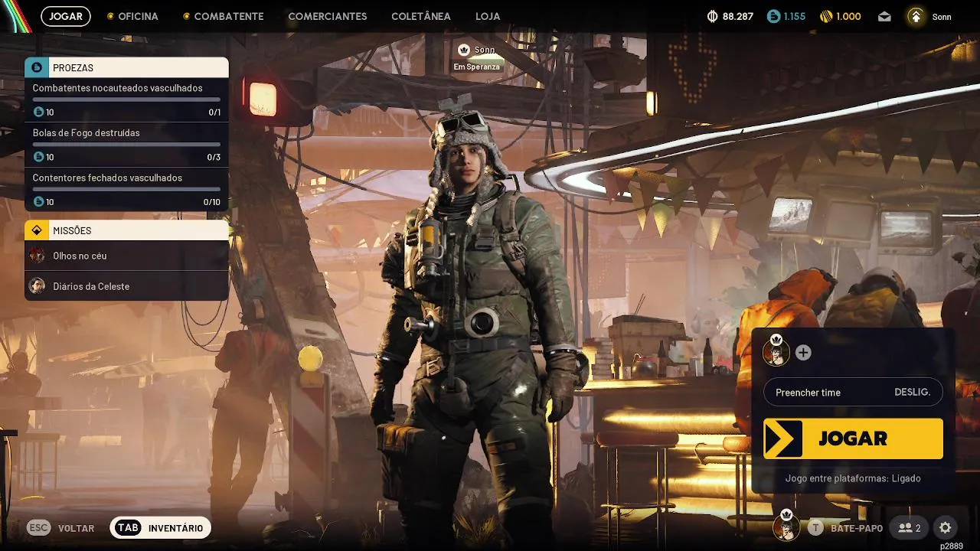Select 'Combatentes nocauteados vasculhados' feat
The height and width of the screenshot is (551, 980).
pos(126,100)
